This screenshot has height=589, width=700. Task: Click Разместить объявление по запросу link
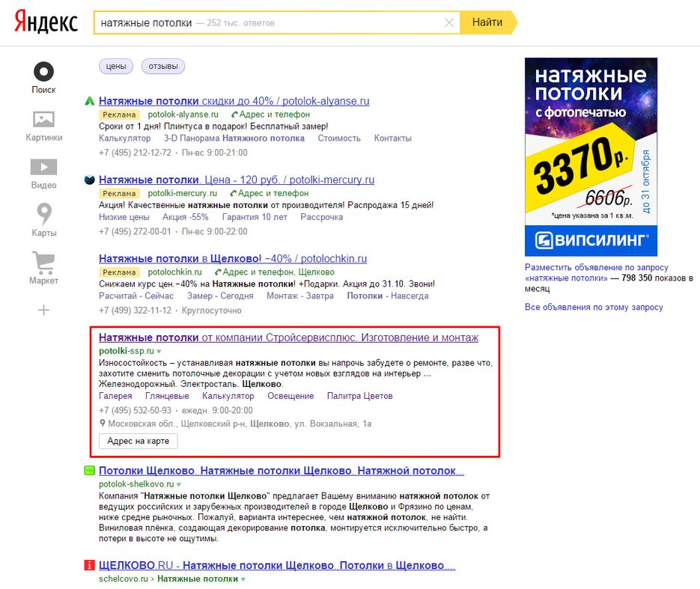pos(597,272)
